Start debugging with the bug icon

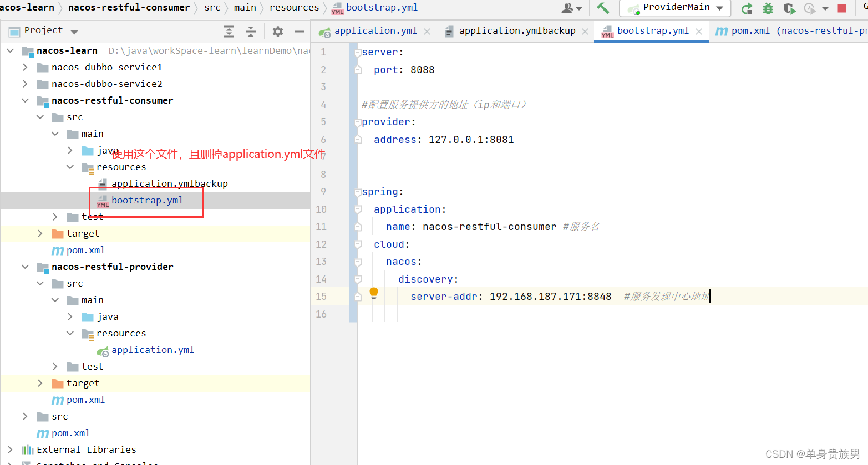pos(768,8)
